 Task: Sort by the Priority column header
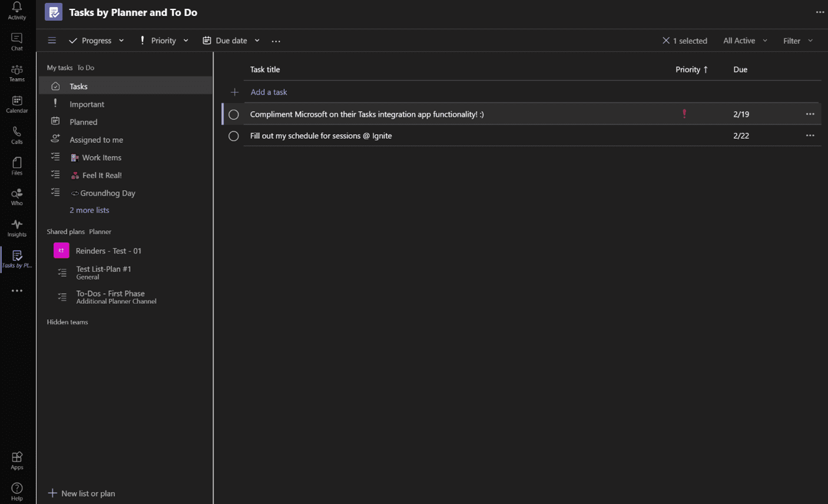(x=691, y=69)
